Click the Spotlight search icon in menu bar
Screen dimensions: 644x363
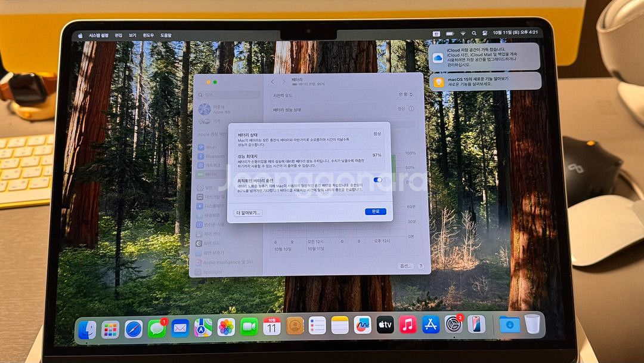click(x=474, y=33)
